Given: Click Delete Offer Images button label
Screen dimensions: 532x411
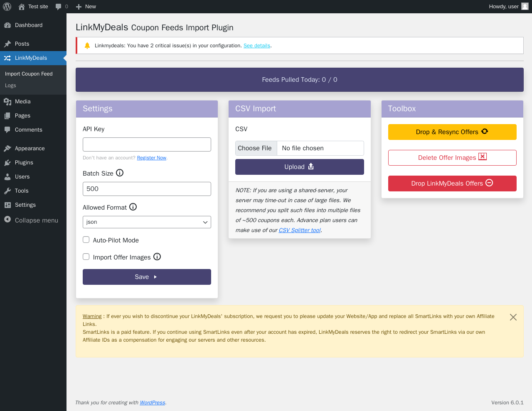Looking at the screenshot, I should coord(447,158).
